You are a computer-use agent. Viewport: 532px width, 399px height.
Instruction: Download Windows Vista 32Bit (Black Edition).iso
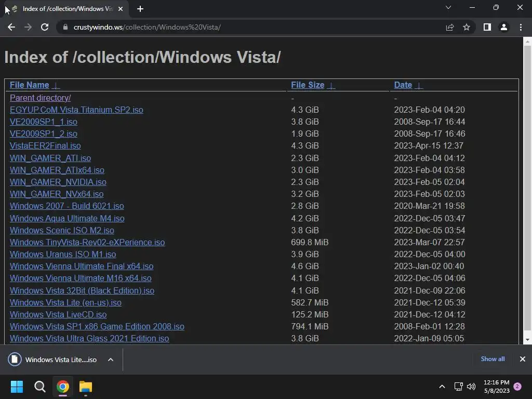click(x=82, y=290)
